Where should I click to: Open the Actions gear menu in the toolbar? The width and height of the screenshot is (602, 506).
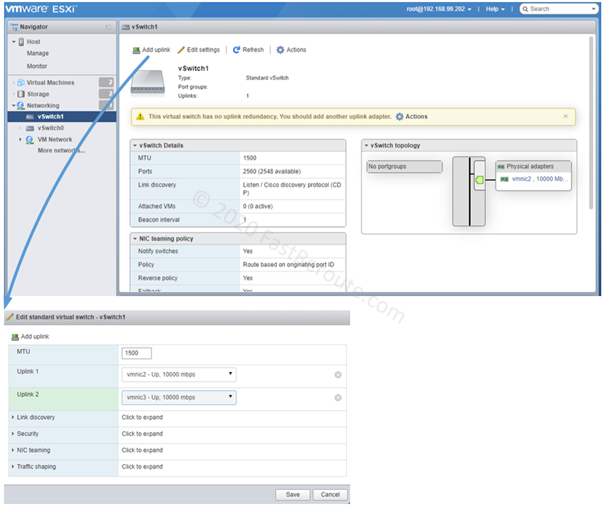[x=291, y=50]
